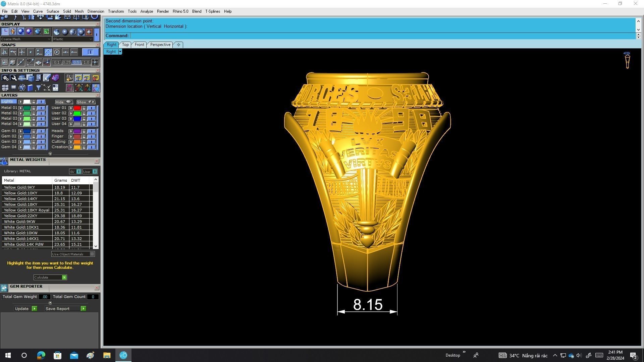Image resolution: width=644 pixels, height=362 pixels.
Task: Click the collapse arrow under Total Gem Weight
Action: (50, 303)
